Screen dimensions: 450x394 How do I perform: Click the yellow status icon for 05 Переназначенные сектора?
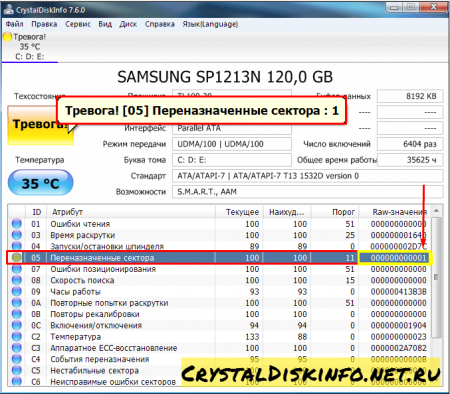(16, 258)
